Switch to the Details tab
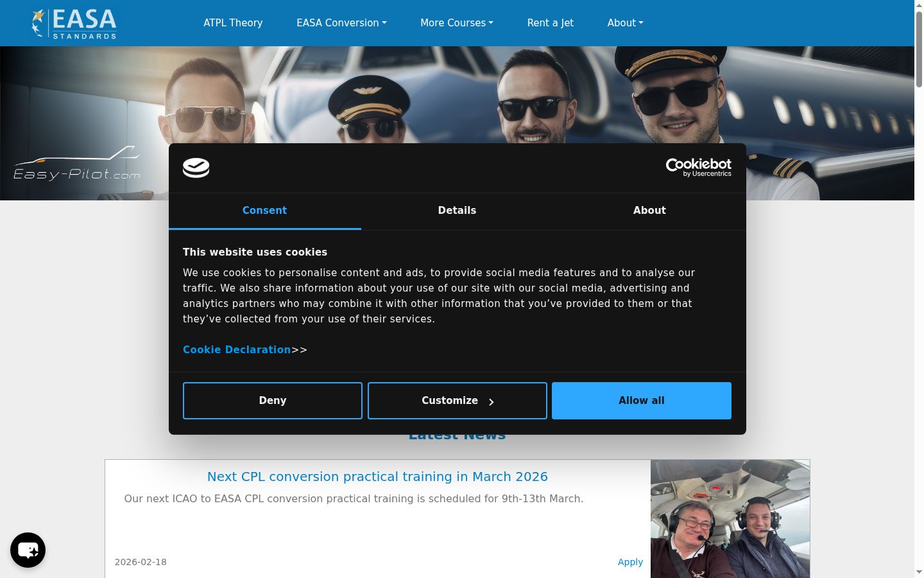 pos(457,211)
